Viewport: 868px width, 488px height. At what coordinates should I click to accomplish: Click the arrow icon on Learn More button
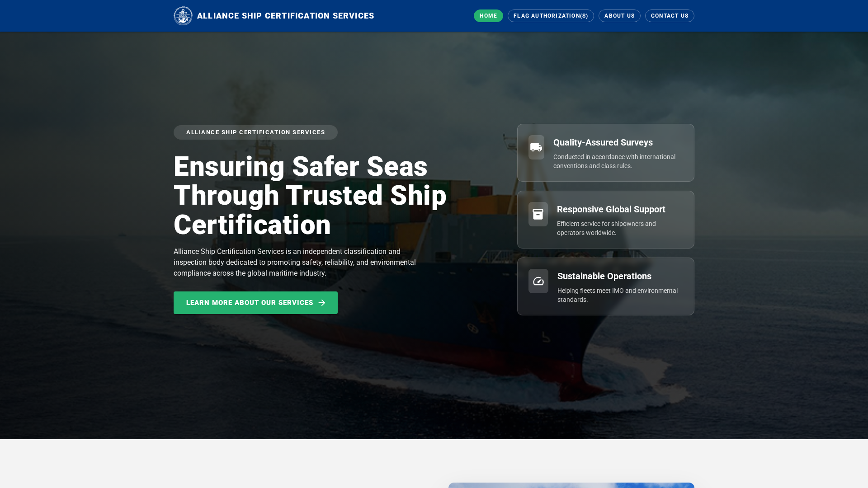coord(322,303)
